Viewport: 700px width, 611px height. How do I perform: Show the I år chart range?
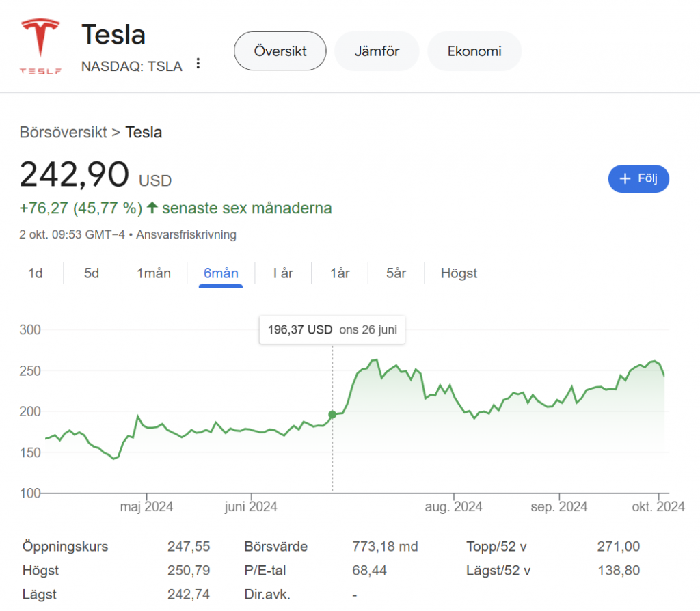(283, 273)
